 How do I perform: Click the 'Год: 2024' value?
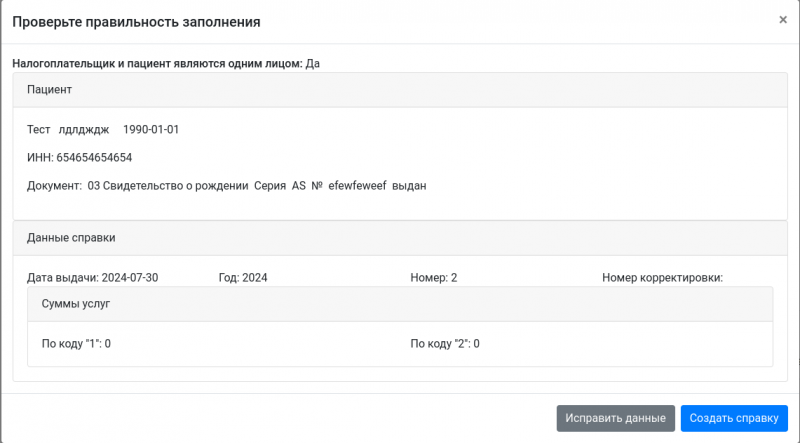click(243, 277)
